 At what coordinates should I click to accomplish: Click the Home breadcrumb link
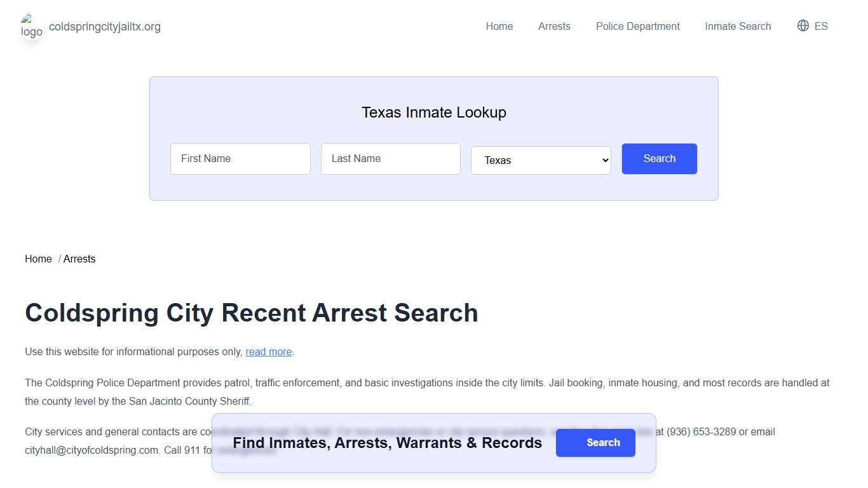pos(38,259)
